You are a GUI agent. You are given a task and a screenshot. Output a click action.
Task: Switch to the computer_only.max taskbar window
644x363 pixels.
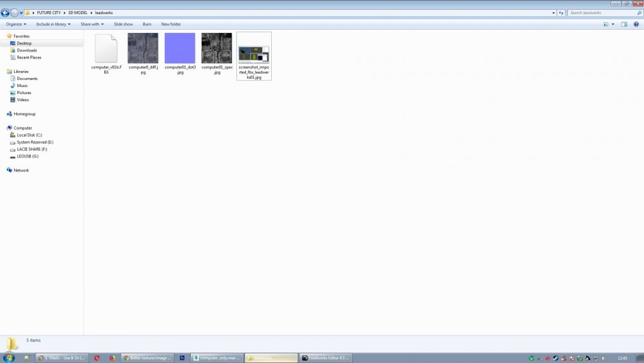coord(217,358)
